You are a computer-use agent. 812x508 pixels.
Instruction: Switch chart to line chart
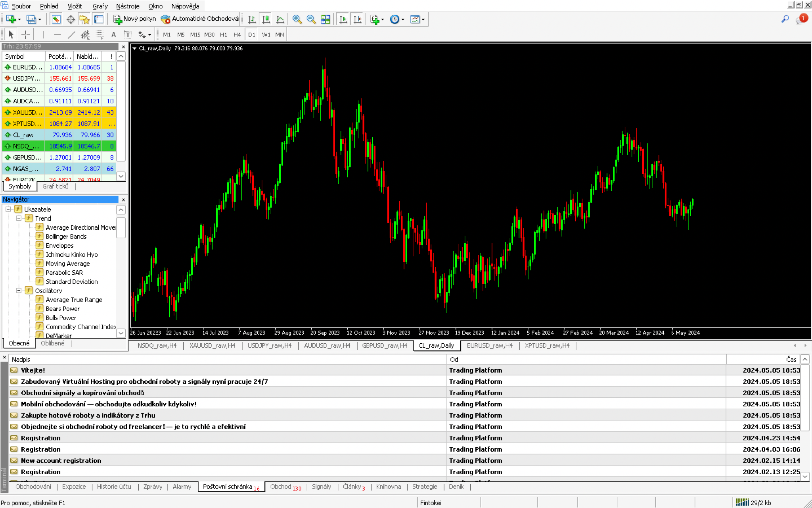pyautogui.click(x=280, y=19)
